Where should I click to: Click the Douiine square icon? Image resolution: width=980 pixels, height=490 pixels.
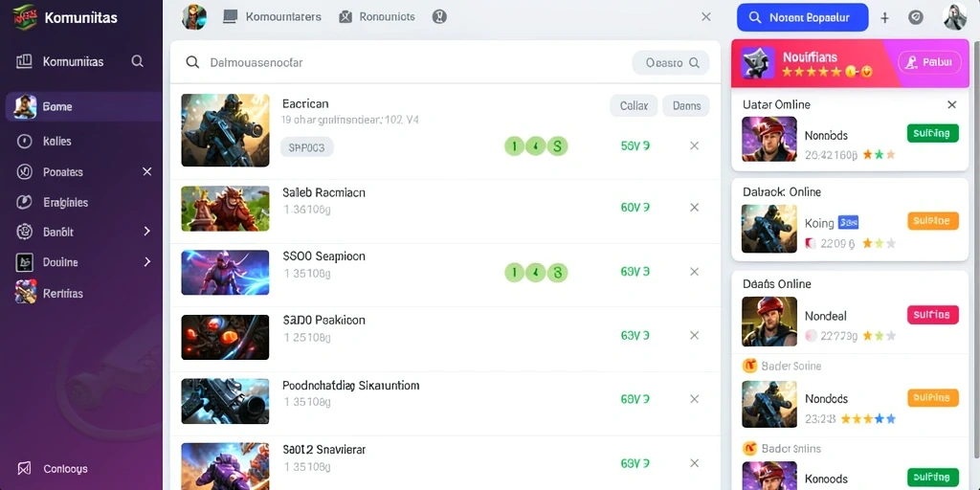pos(24,262)
